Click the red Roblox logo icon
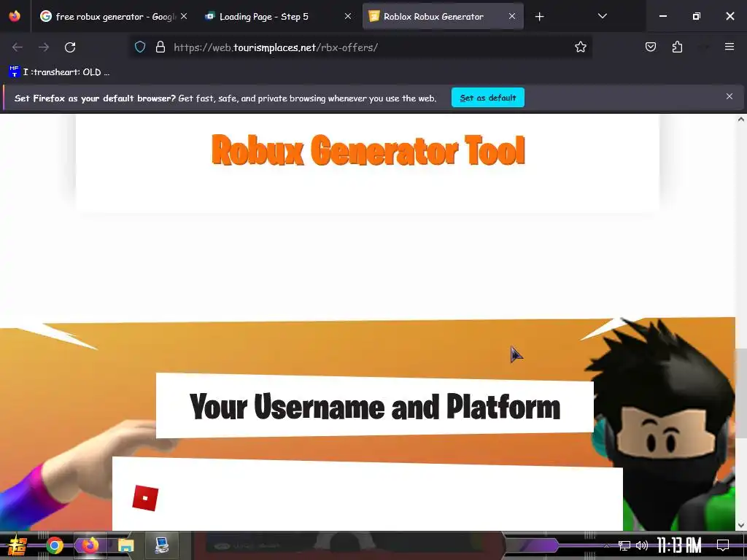 pyautogui.click(x=145, y=498)
